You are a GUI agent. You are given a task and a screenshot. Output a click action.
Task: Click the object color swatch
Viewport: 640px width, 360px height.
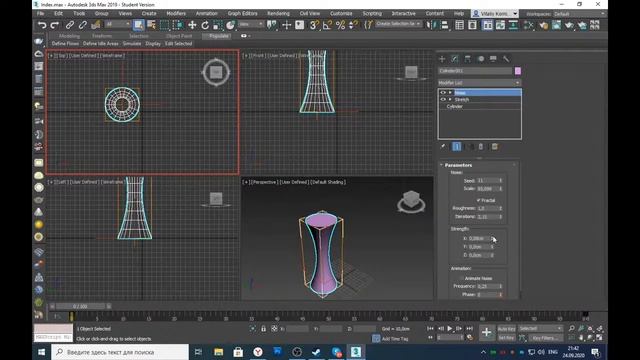[x=518, y=71]
